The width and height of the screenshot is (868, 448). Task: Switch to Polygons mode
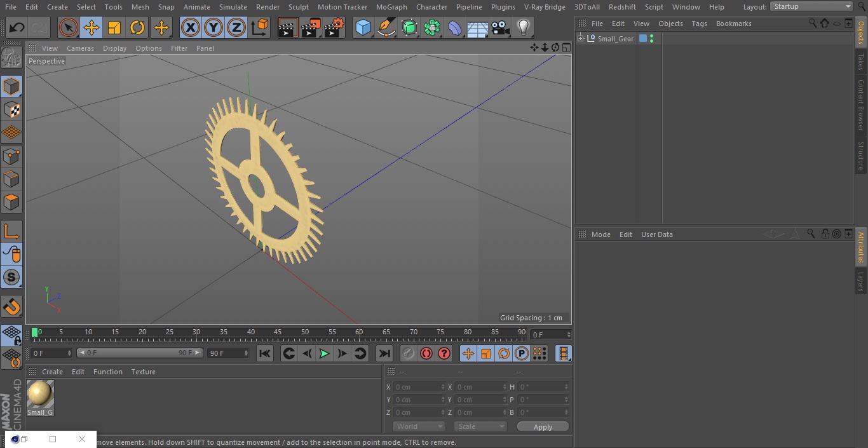click(11, 202)
